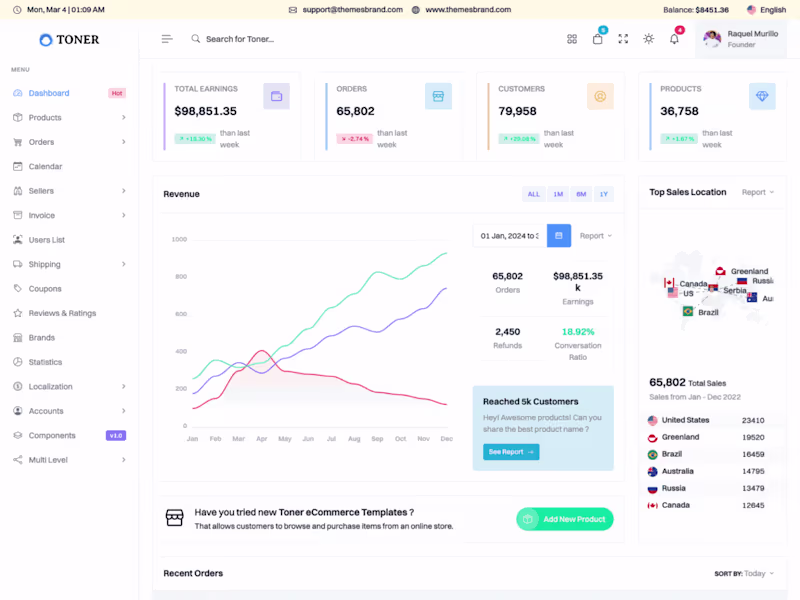Click the globe icon beside website URL

click(x=416, y=10)
